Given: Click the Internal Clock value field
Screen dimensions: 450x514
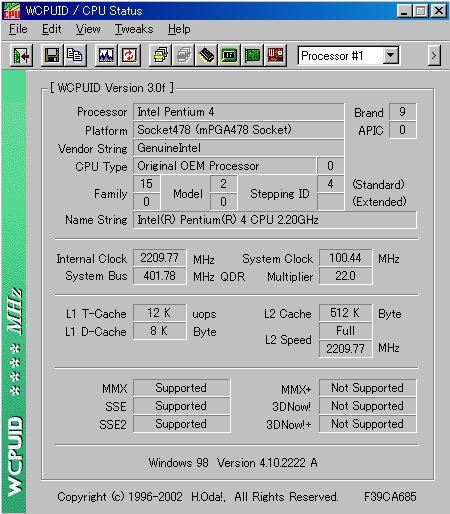Looking at the screenshot, I should (160, 258).
